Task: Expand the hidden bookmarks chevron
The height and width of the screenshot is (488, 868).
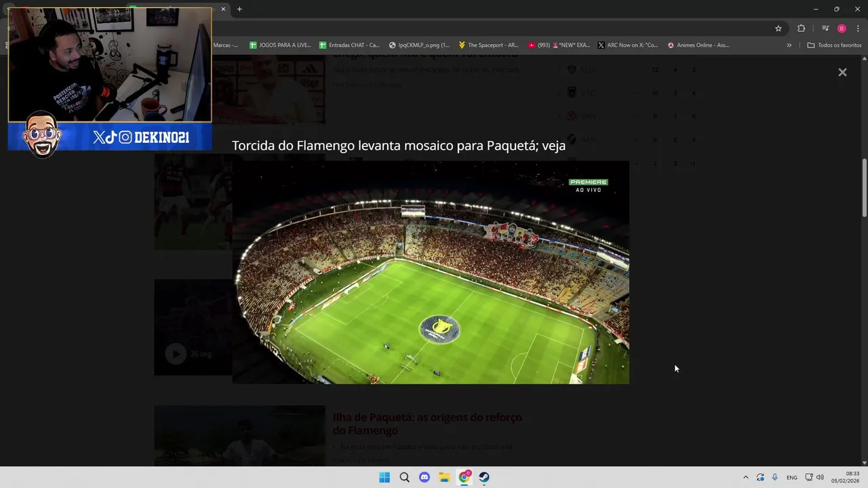Action: click(x=789, y=45)
